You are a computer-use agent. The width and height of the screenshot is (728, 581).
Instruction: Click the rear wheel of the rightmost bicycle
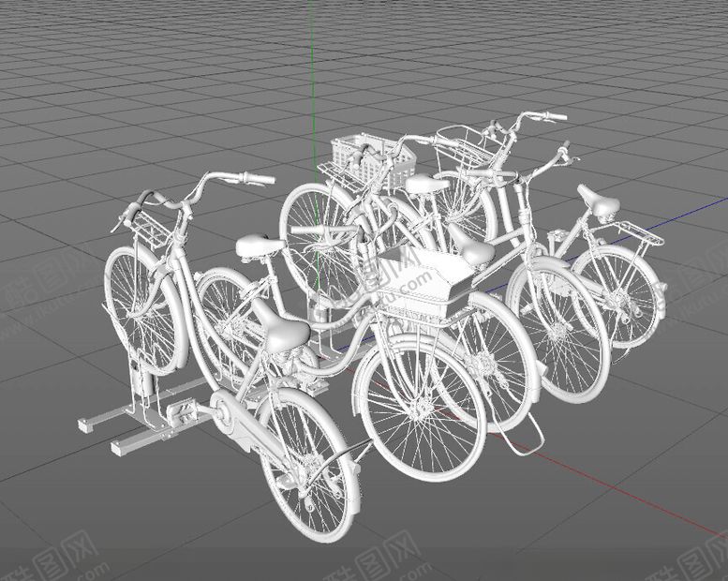point(620,290)
